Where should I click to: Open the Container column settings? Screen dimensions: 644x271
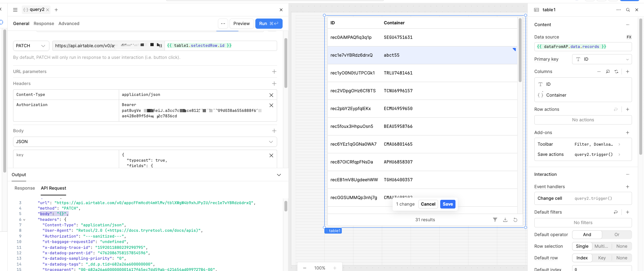tap(583, 95)
